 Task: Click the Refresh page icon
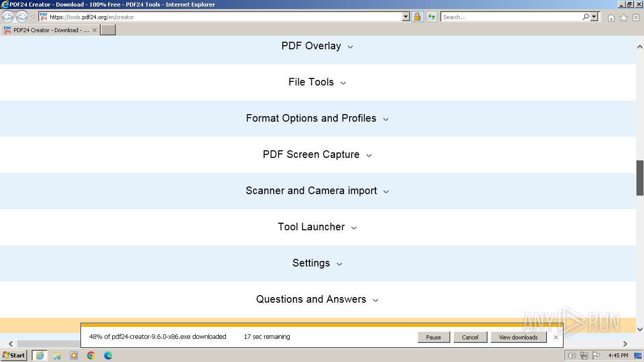[432, 17]
